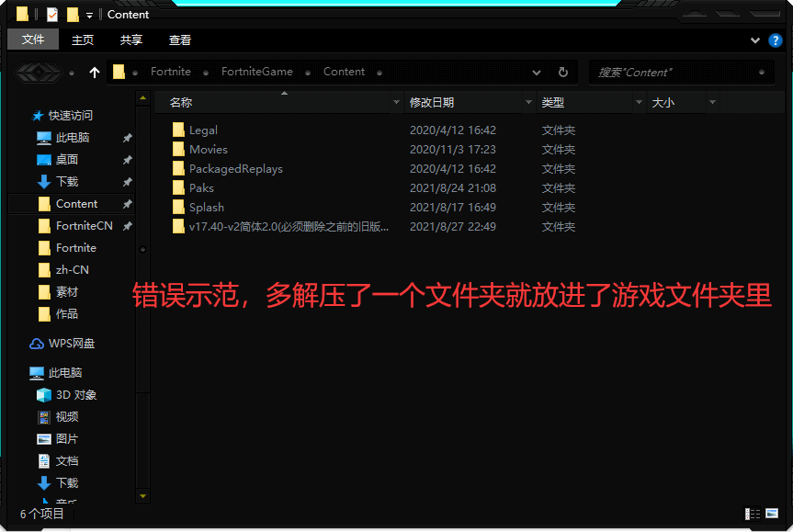Viewport: 793px width, 532px height.
Task: Expand the ribbon with the chevron
Action: 755,40
